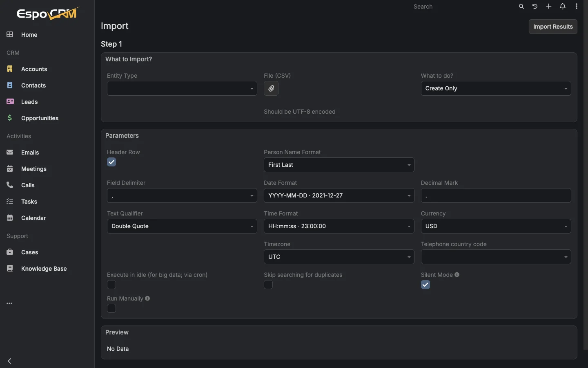Click Silent Mode info icon
588x368 pixels.
457,275
